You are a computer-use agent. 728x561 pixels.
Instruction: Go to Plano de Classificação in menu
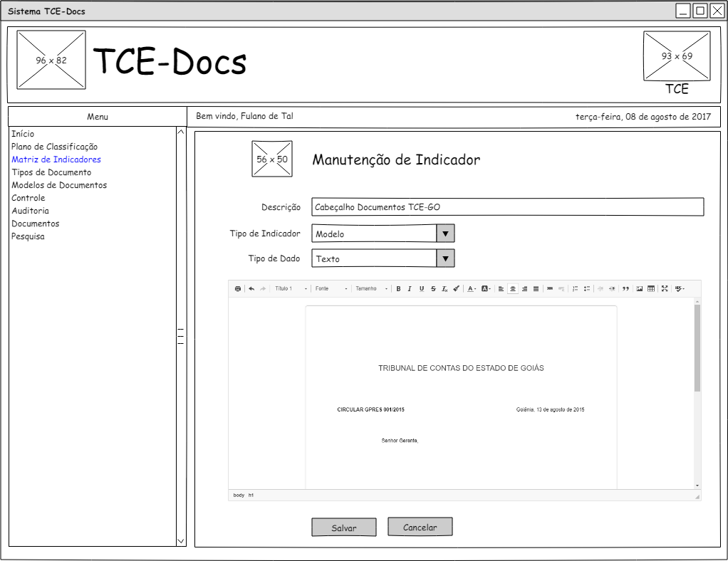coord(54,147)
